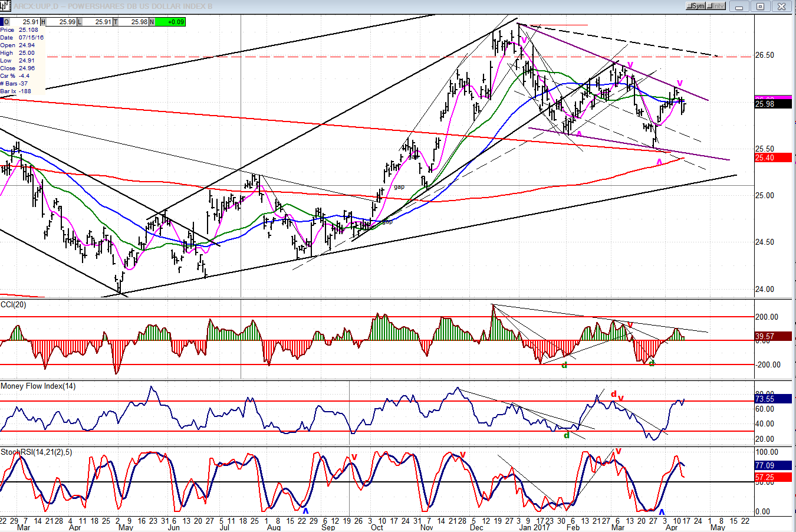Click the Low price field showing 25.91
This screenshot has width=796, height=532.
click(x=94, y=22)
